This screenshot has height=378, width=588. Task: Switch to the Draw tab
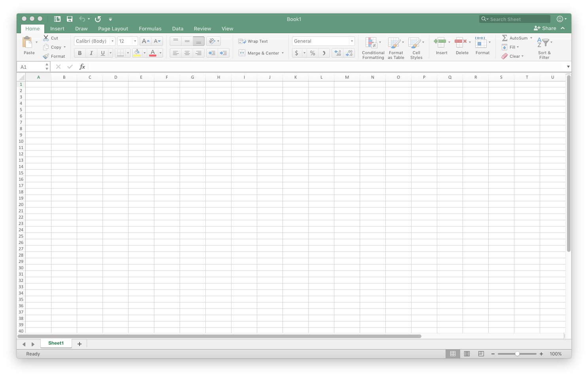tap(82, 28)
